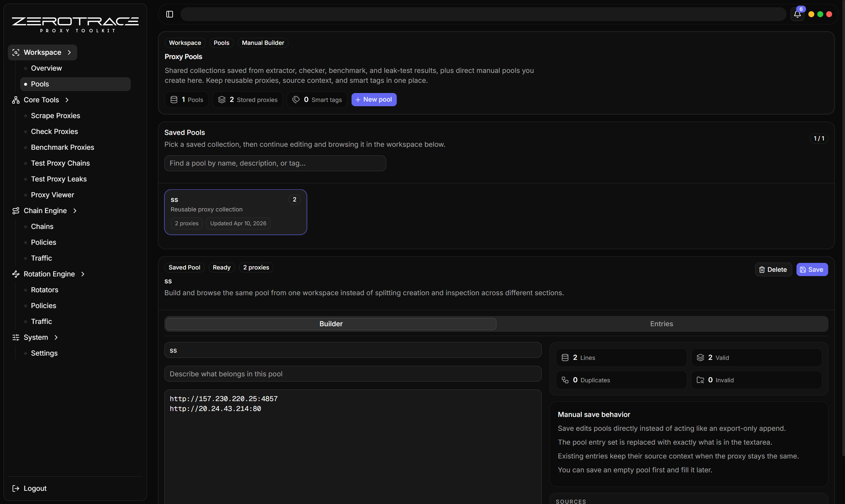Click the Logout icon

click(x=16, y=488)
